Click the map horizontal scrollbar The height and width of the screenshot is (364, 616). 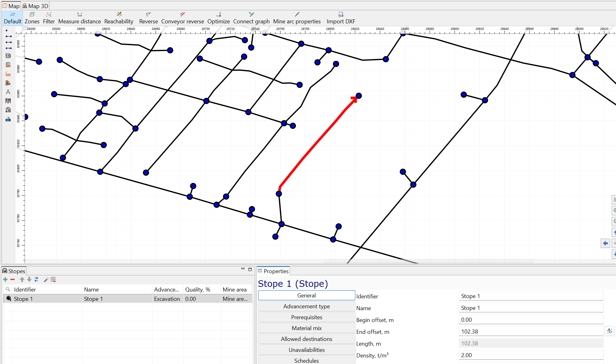429,261
